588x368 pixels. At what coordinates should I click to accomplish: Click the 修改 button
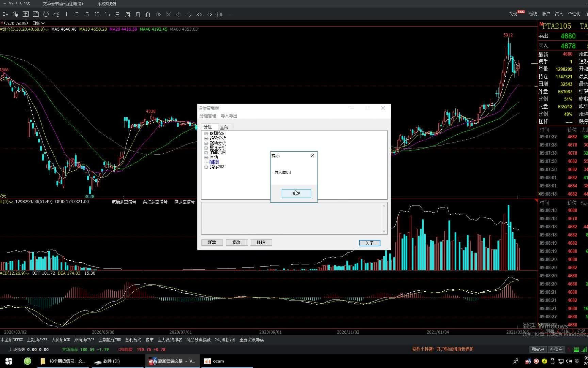(x=236, y=242)
